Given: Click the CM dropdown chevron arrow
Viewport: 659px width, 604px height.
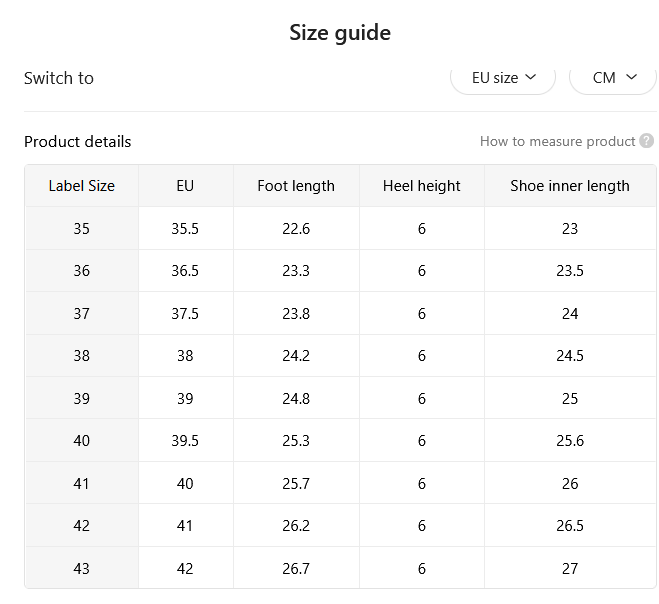Looking at the screenshot, I should tap(631, 77).
